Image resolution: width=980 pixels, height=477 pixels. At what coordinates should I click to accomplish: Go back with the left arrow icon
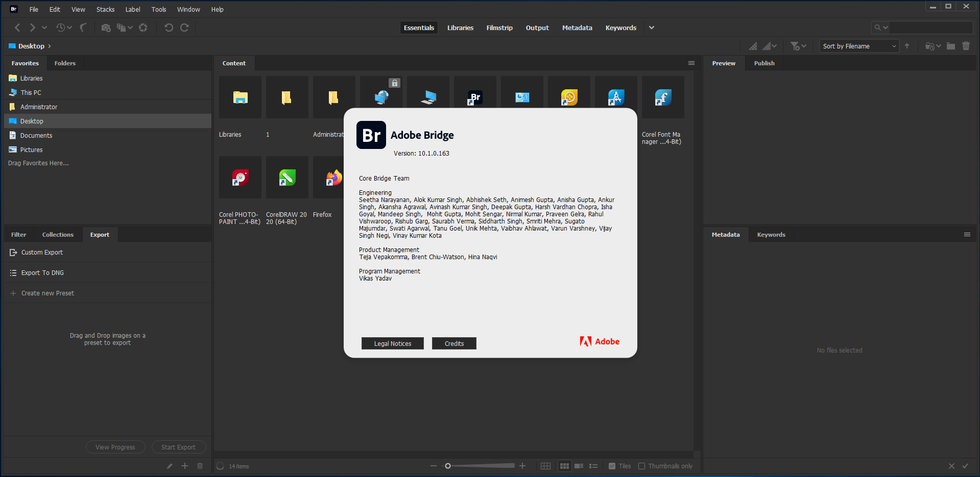[17, 28]
